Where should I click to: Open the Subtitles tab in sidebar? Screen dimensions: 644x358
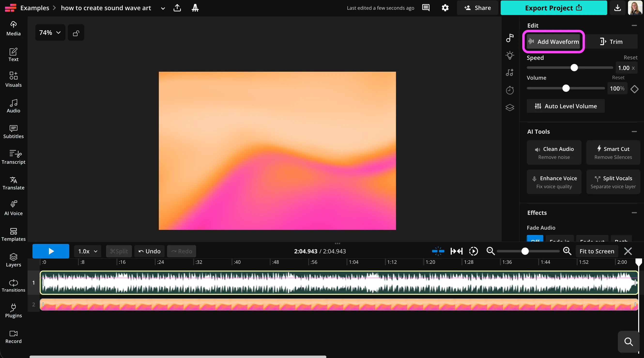14,131
